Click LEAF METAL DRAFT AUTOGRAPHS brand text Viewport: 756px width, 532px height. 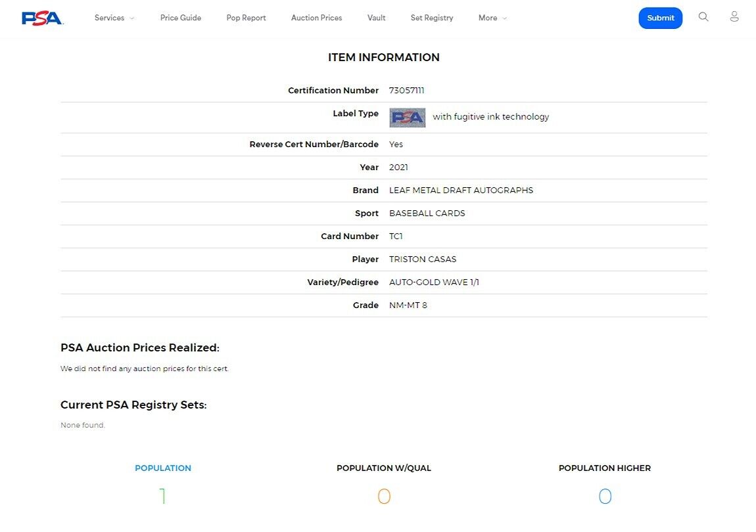click(461, 190)
